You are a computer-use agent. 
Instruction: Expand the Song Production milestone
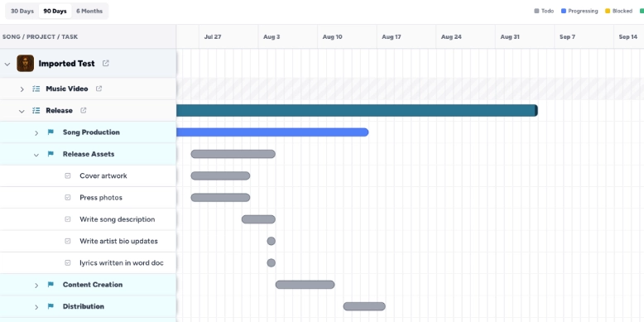pos(36,132)
